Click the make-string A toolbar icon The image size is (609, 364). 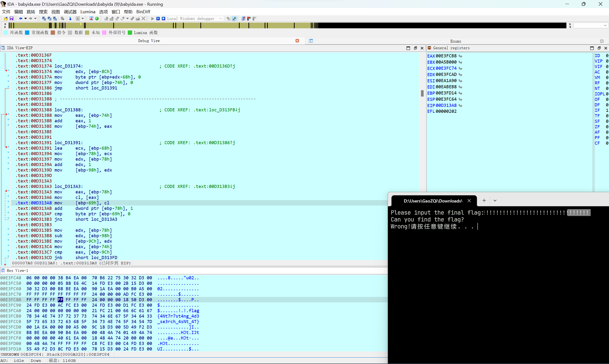click(x=117, y=19)
